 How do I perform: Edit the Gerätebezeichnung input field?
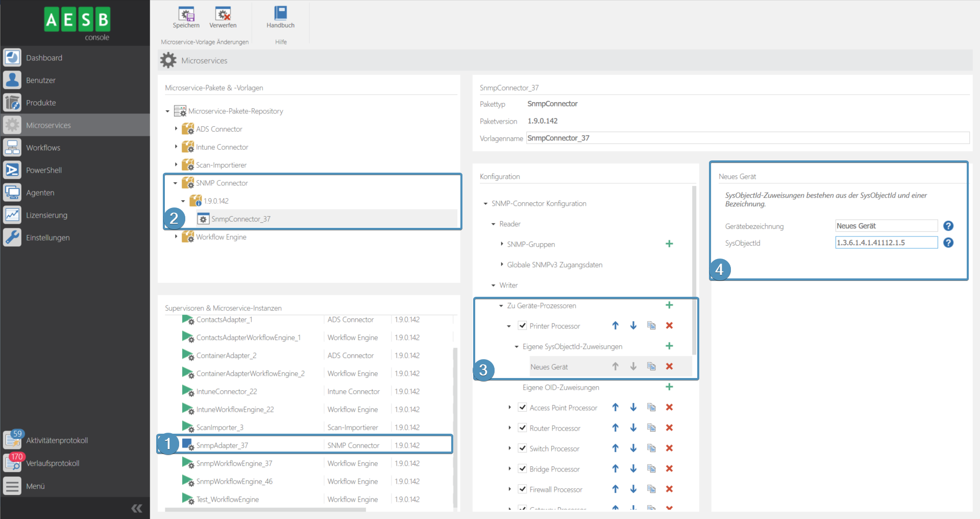click(886, 226)
